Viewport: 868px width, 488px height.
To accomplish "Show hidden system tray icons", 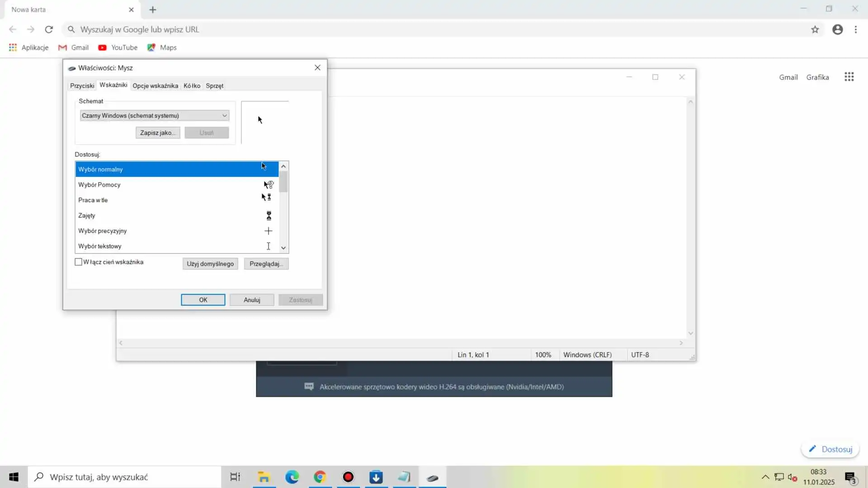I will [765, 477].
